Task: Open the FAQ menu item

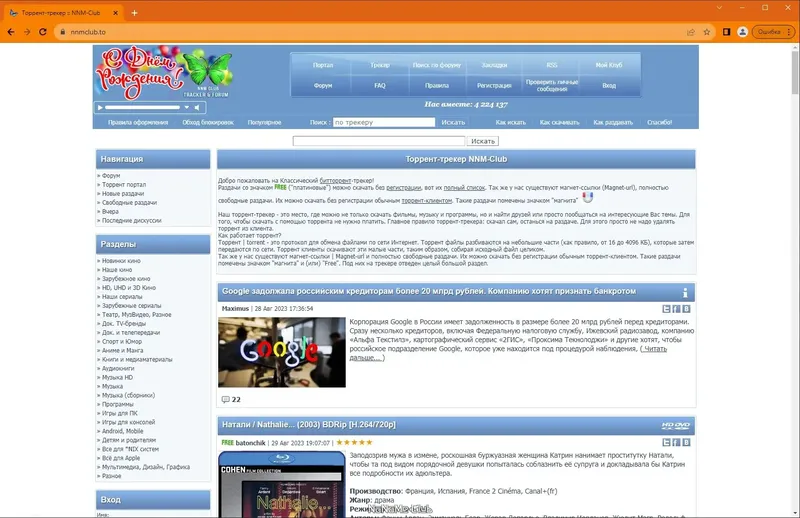Action: click(380, 85)
